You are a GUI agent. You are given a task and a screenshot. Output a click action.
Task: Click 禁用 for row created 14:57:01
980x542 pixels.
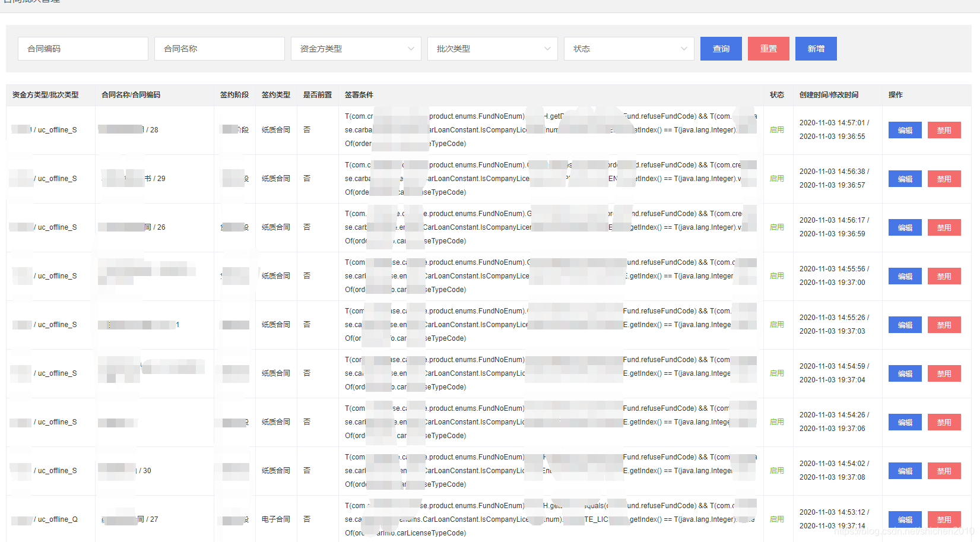pyautogui.click(x=944, y=130)
